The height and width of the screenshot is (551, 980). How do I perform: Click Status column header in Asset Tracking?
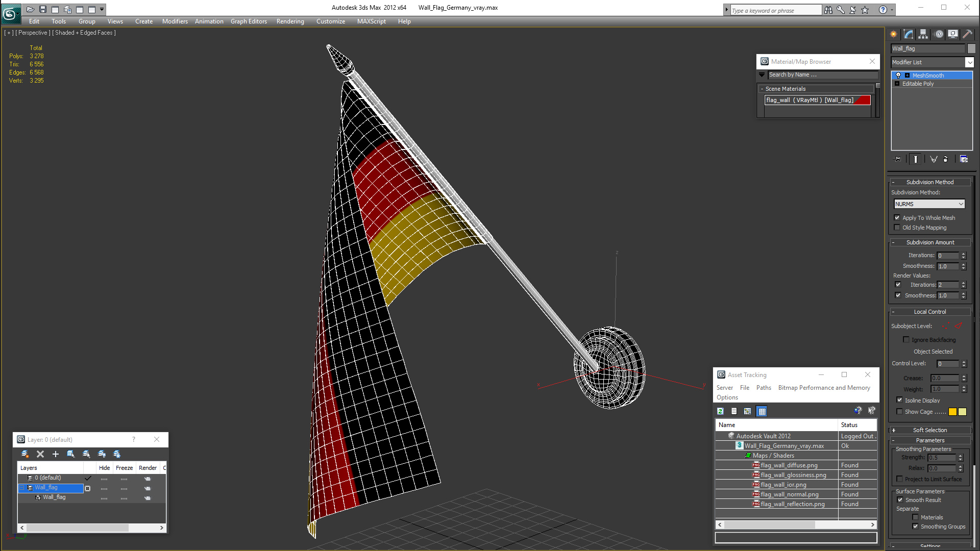coord(858,425)
